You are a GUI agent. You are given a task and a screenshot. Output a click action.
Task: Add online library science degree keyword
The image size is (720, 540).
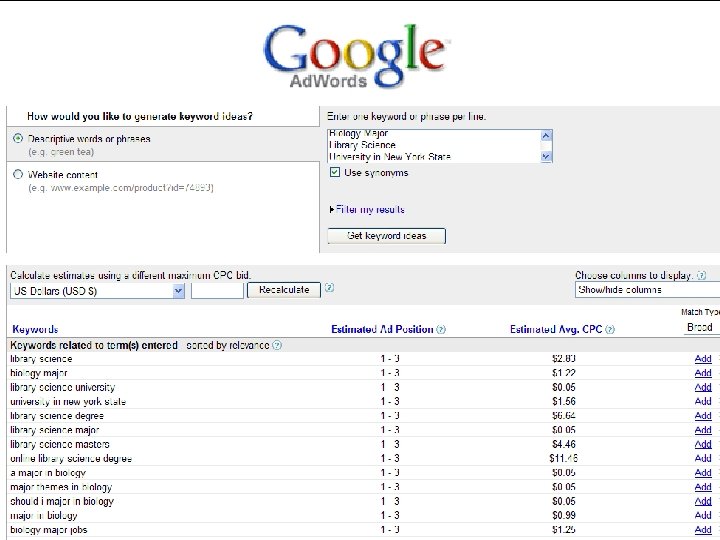[703, 458]
